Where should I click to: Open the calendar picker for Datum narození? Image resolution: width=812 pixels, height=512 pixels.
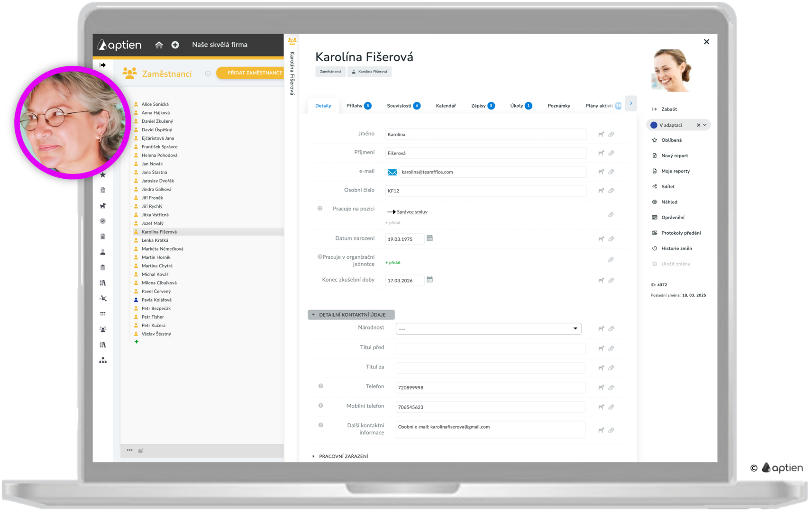[429, 238]
